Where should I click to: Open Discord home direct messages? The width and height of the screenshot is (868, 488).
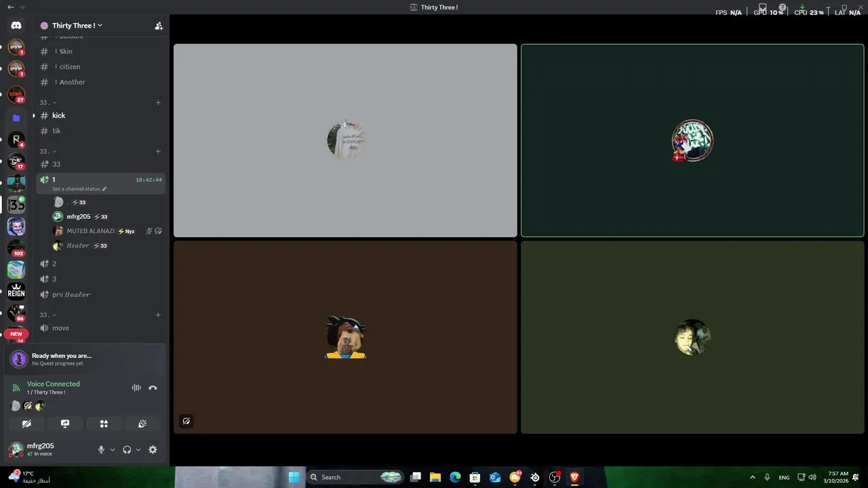[16, 25]
